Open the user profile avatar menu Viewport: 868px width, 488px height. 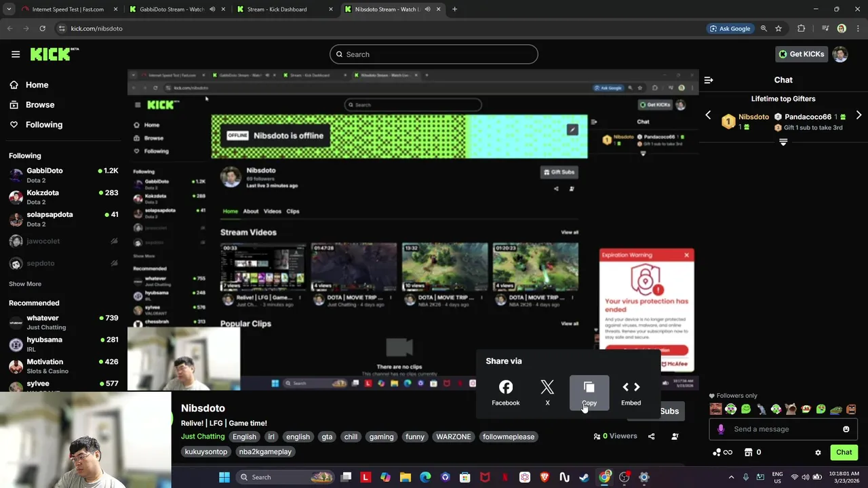pos(840,54)
